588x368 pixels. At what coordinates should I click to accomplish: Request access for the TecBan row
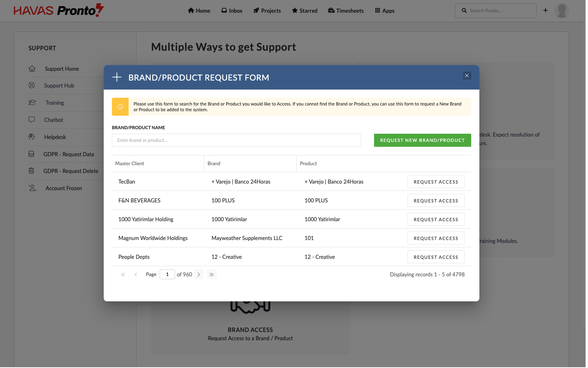click(x=436, y=182)
